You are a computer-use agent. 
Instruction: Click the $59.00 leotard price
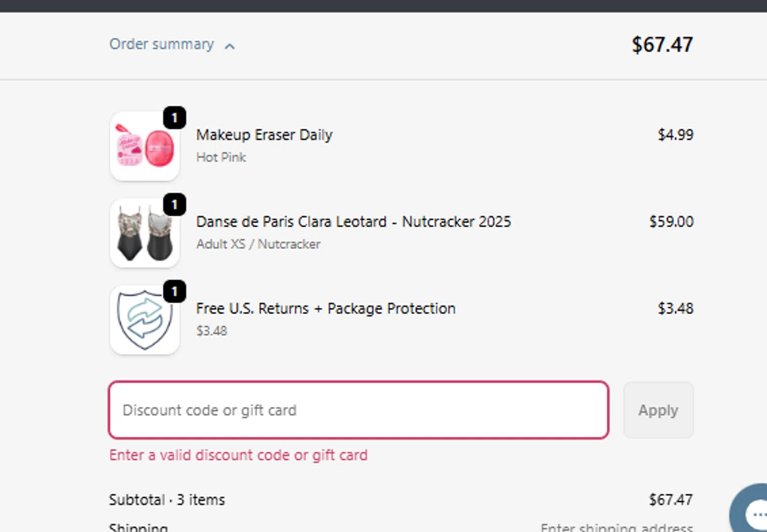[671, 222]
